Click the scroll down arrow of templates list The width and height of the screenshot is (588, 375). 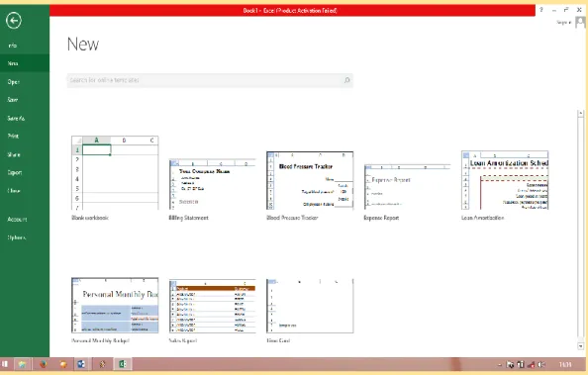tap(580, 346)
